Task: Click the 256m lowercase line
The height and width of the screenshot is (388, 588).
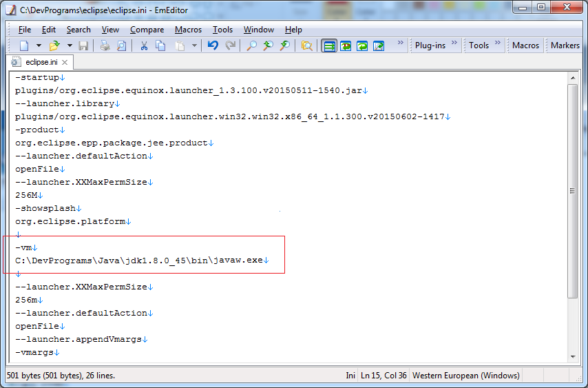Action: pos(29,300)
